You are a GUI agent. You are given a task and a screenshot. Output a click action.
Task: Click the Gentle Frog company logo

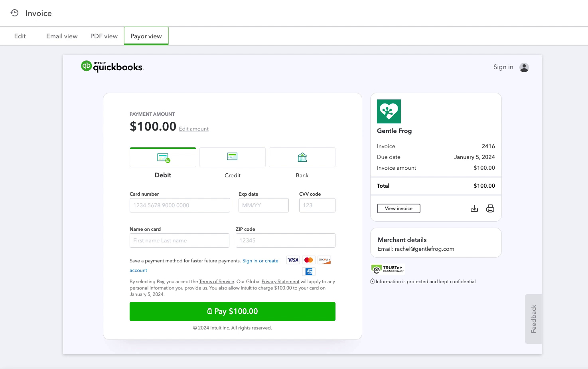(389, 111)
